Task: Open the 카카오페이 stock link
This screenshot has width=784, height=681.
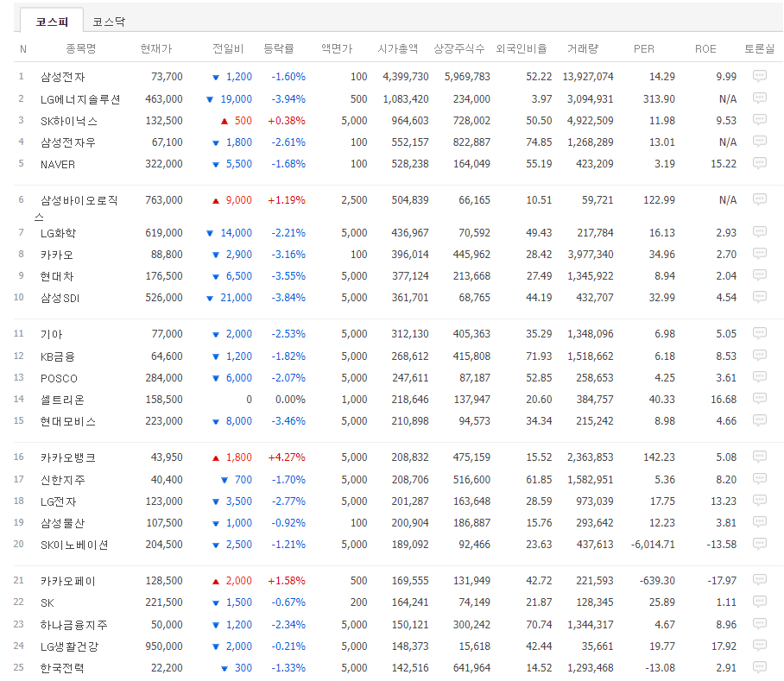Action: click(x=67, y=582)
